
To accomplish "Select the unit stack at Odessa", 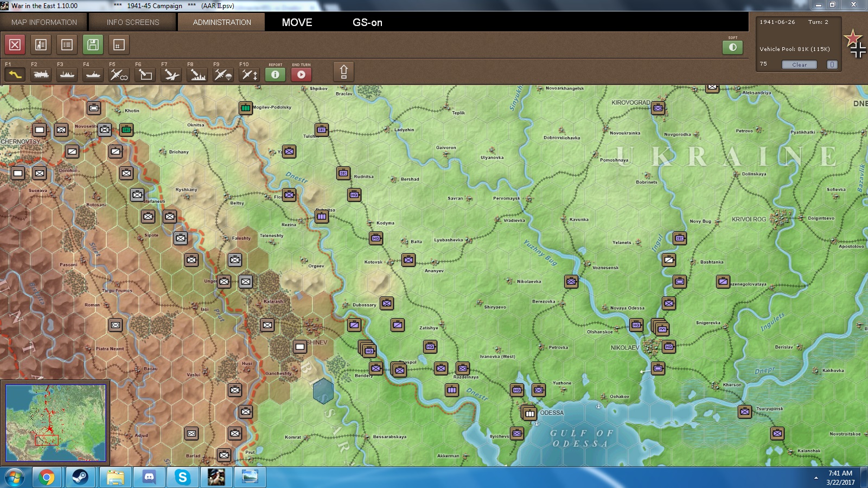I will click(x=529, y=413).
